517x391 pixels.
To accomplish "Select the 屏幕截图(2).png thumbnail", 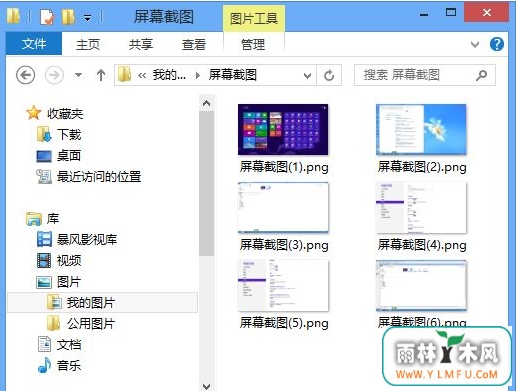I will pyautogui.click(x=421, y=129).
